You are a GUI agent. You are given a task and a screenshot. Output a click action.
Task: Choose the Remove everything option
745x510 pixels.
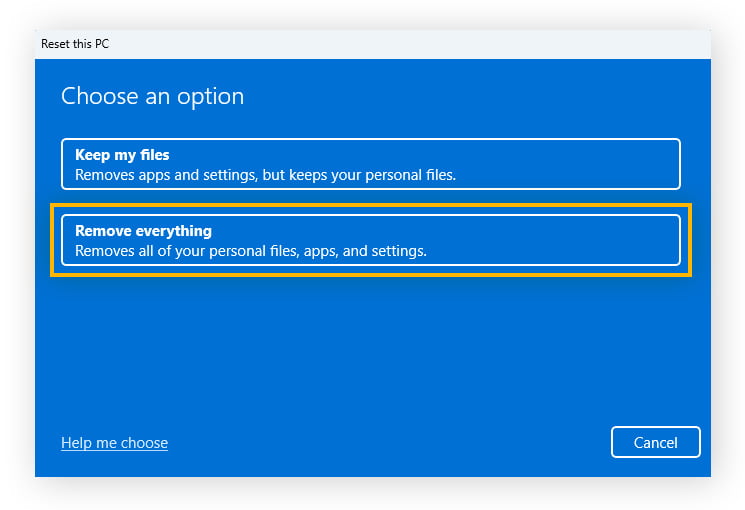point(370,240)
